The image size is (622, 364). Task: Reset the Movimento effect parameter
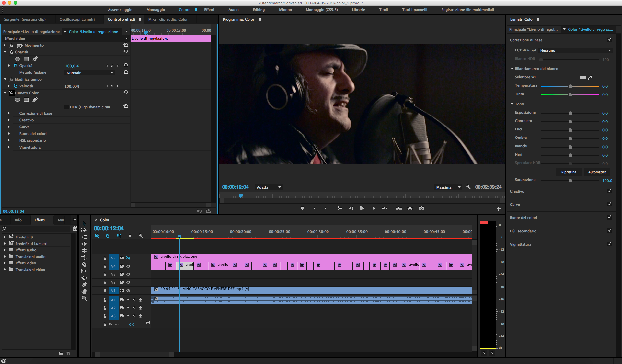[x=126, y=45]
